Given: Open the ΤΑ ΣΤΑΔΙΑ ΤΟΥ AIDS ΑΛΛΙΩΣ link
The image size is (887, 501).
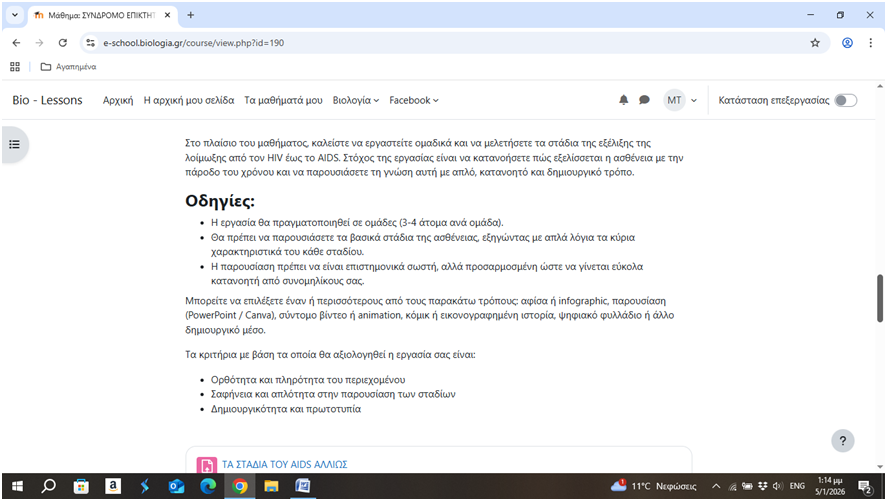Looking at the screenshot, I should click(x=284, y=465).
